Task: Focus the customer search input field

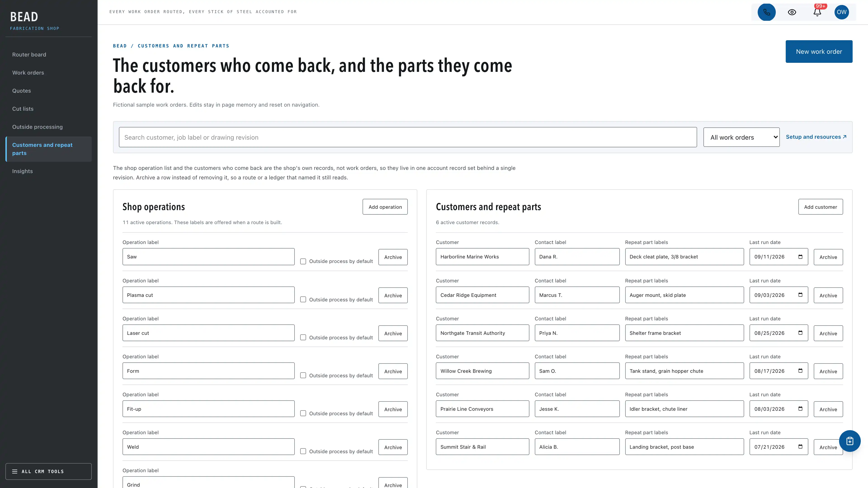Action: coord(408,137)
